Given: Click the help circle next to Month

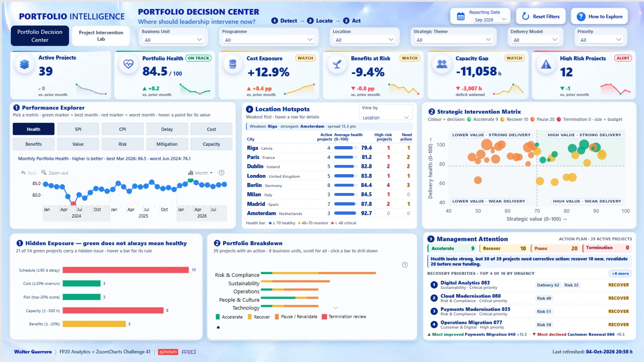Looking at the screenshot, I should pyautogui.click(x=221, y=173).
